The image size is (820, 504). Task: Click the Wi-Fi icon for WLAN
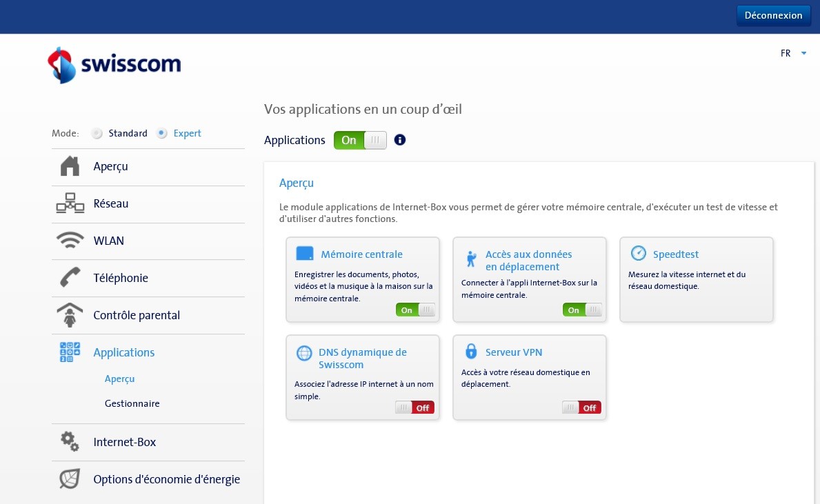coord(70,241)
